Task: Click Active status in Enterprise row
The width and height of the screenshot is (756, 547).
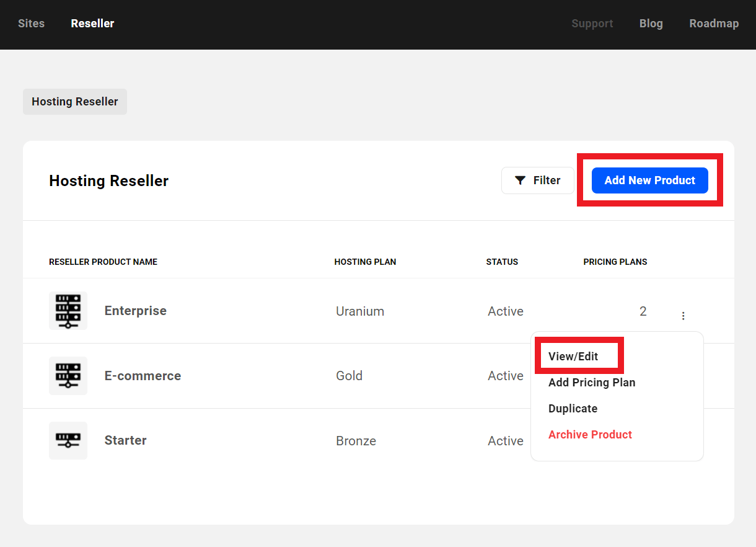Action: (x=506, y=311)
